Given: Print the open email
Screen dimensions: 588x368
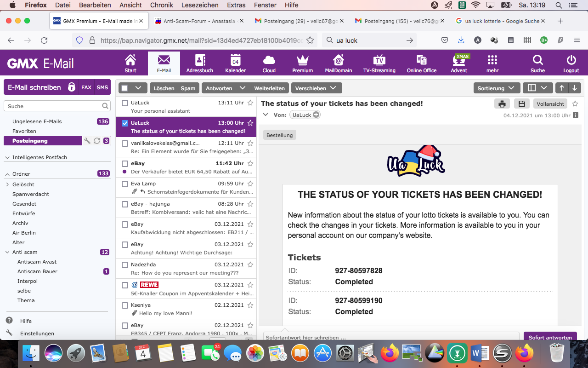Looking at the screenshot, I should click(x=502, y=104).
